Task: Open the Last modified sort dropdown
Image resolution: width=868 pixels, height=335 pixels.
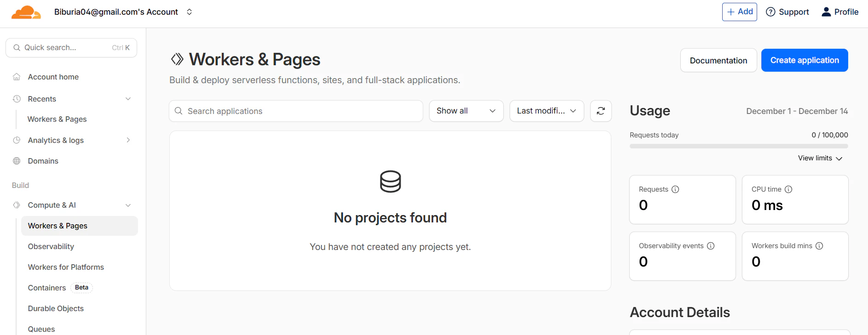Action: 547,111
